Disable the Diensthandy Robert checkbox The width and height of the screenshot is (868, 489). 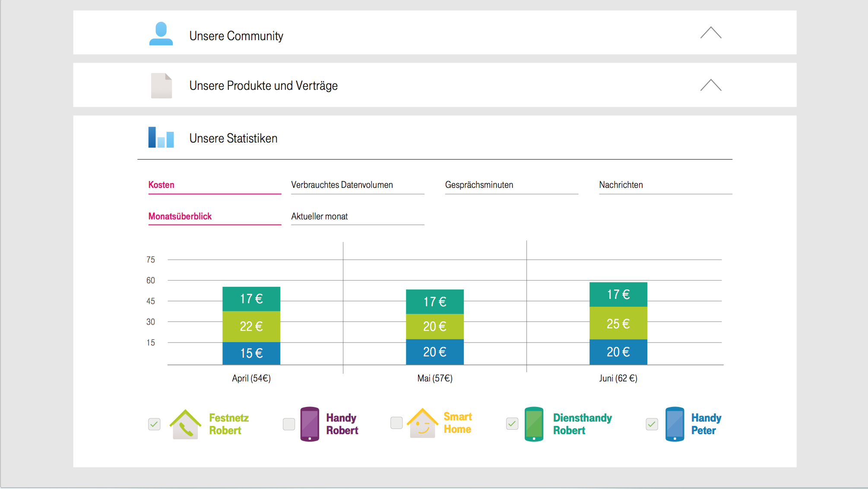[x=512, y=424]
